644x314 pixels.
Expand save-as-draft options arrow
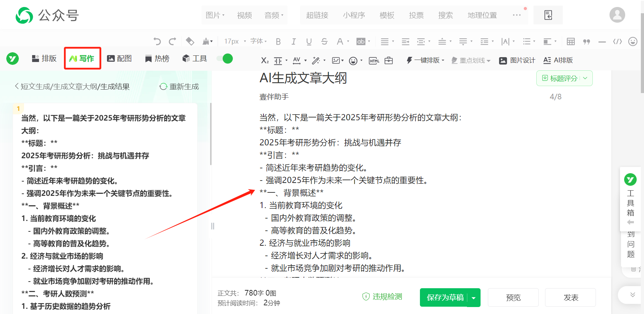click(474, 298)
